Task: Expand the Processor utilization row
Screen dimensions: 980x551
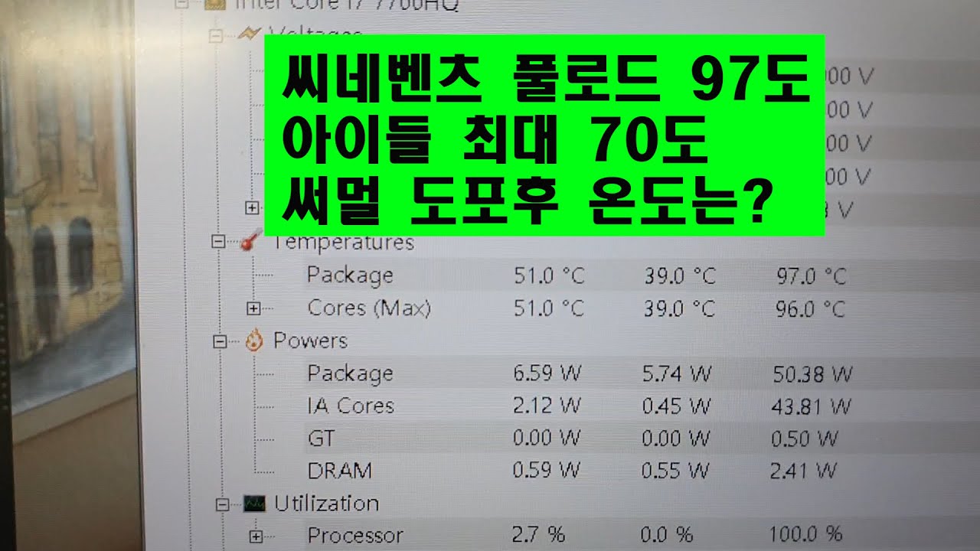Action: 256,536
